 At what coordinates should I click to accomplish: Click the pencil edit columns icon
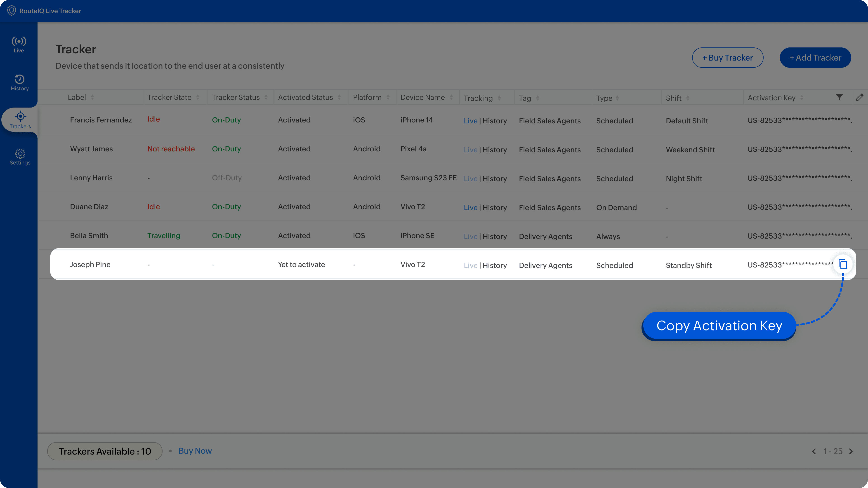(860, 97)
